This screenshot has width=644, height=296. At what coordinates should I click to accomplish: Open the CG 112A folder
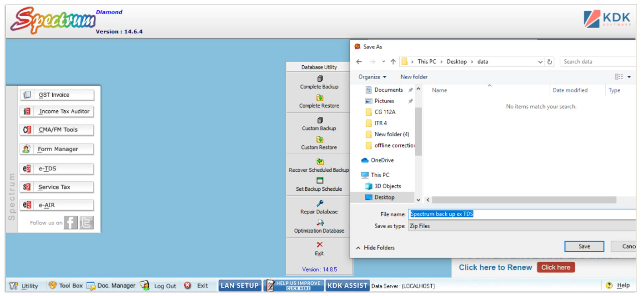[x=385, y=112]
